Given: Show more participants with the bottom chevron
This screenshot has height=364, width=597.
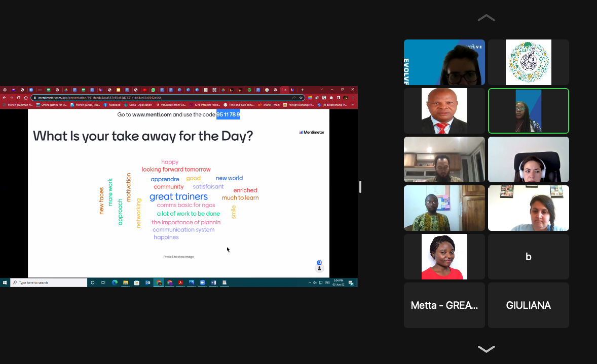Looking at the screenshot, I should click(x=486, y=349).
